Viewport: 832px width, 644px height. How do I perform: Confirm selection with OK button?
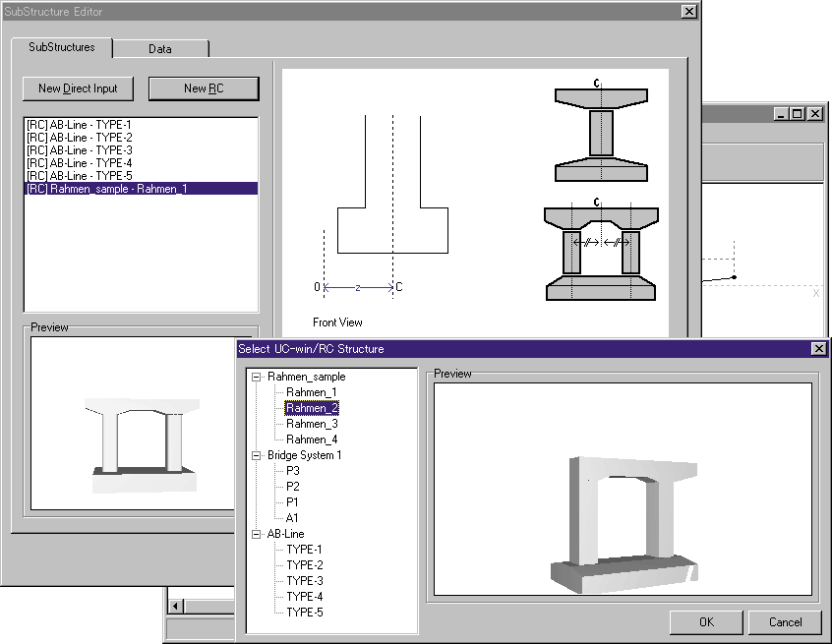706,621
